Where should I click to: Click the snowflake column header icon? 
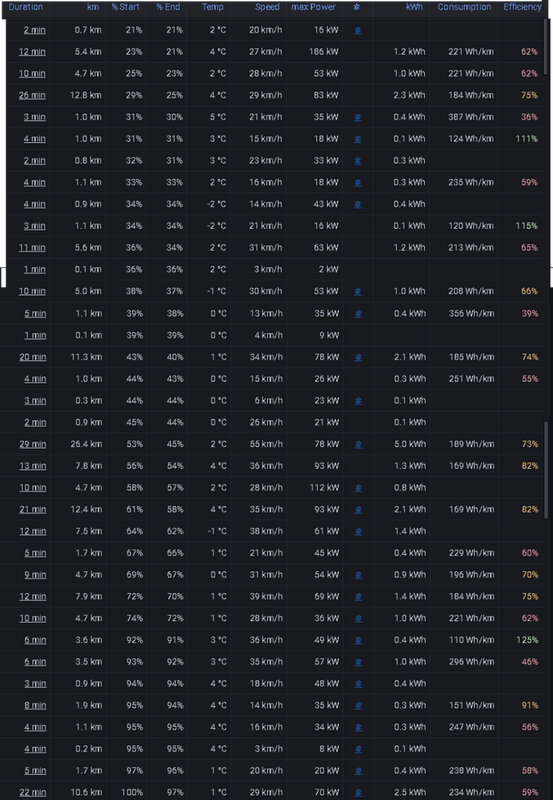357,7
